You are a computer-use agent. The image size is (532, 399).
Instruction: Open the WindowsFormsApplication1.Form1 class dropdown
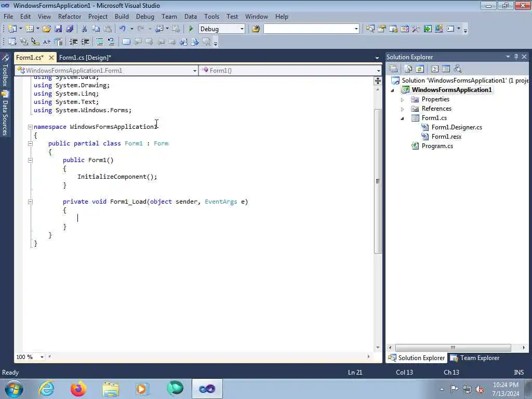[x=195, y=71]
